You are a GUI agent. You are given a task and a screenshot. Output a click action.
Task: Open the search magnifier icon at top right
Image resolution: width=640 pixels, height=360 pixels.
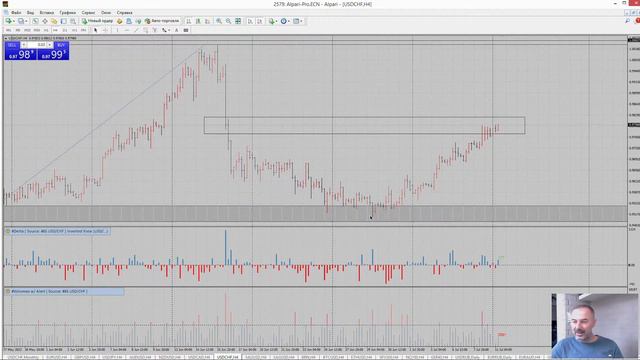pos(628,21)
